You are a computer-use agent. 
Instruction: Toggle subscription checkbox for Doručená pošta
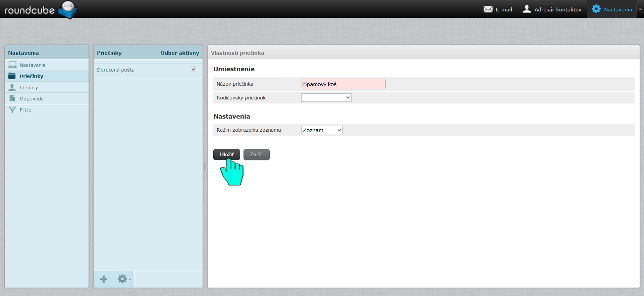click(x=194, y=69)
